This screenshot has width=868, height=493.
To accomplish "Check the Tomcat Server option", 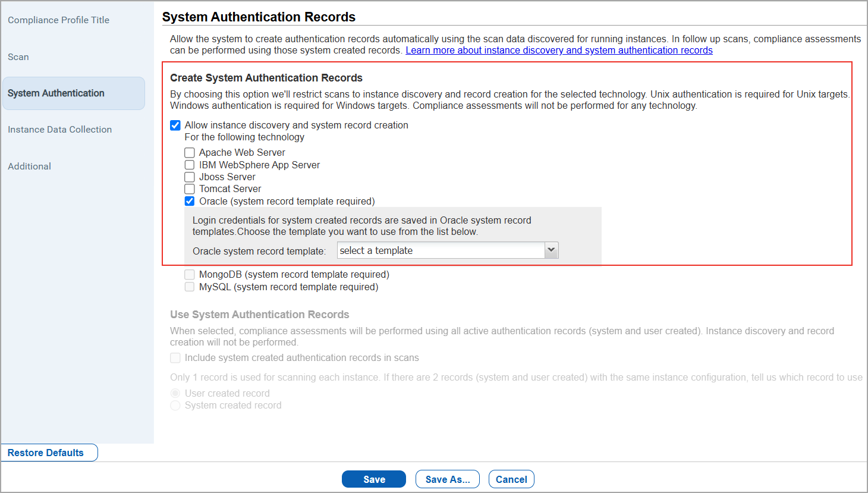I will pyautogui.click(x=190, y=189).
